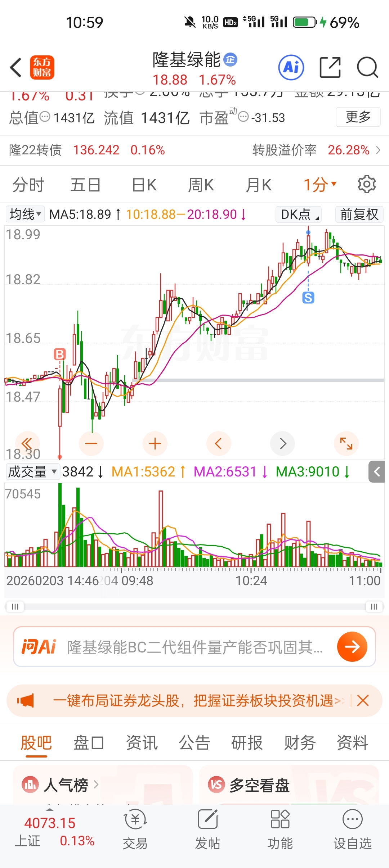
Task: Switch to 日K chart tab
Action: 144,185
